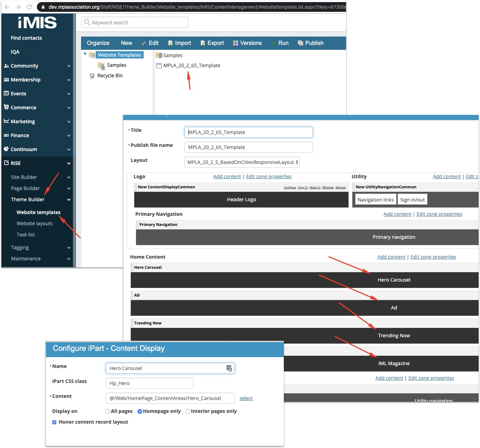Click the Marketing chart icon in sidebar

click(x=6, y=121)
